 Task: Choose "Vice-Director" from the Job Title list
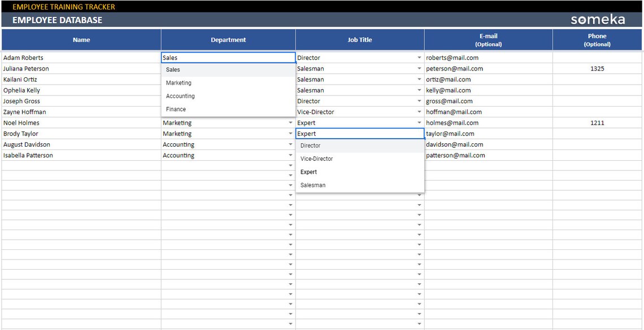pos(316,159)
